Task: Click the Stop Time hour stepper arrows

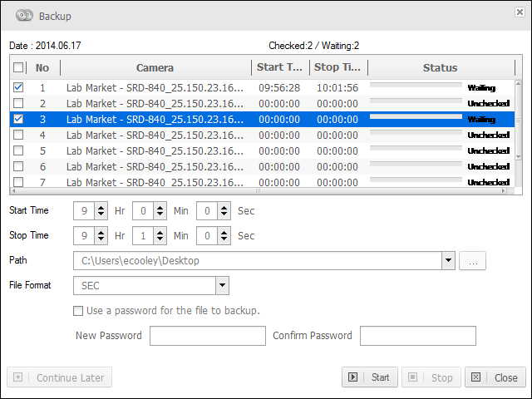Action: point(101,235)
